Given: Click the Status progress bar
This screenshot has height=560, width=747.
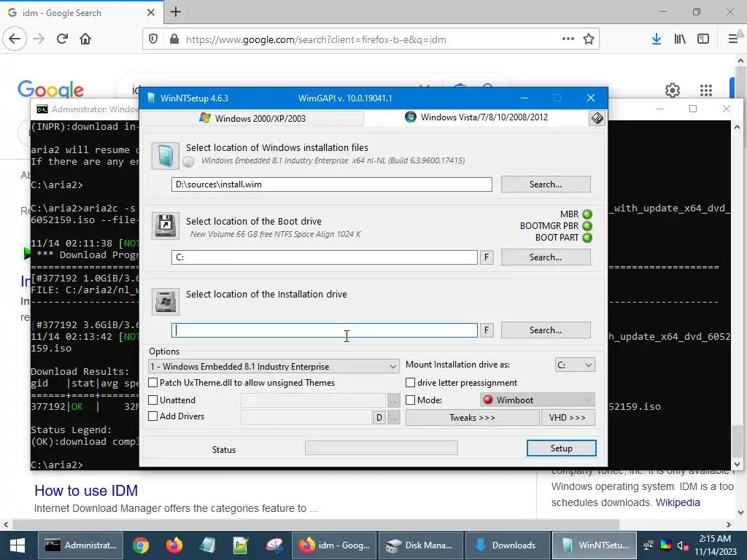Looking at the screenshot, I should click(381, 448).
